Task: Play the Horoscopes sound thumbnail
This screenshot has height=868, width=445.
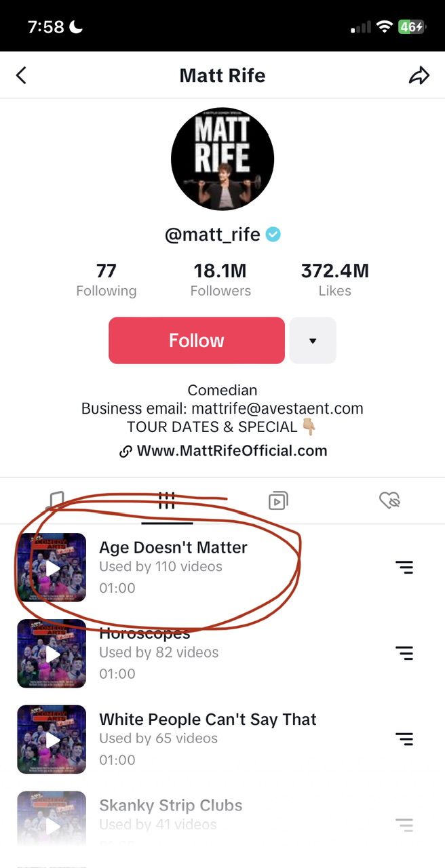Action: (x=52, y=654)
